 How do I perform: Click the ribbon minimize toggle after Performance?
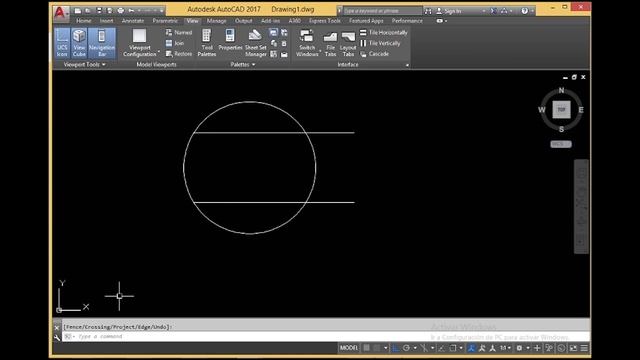point(441,20)
